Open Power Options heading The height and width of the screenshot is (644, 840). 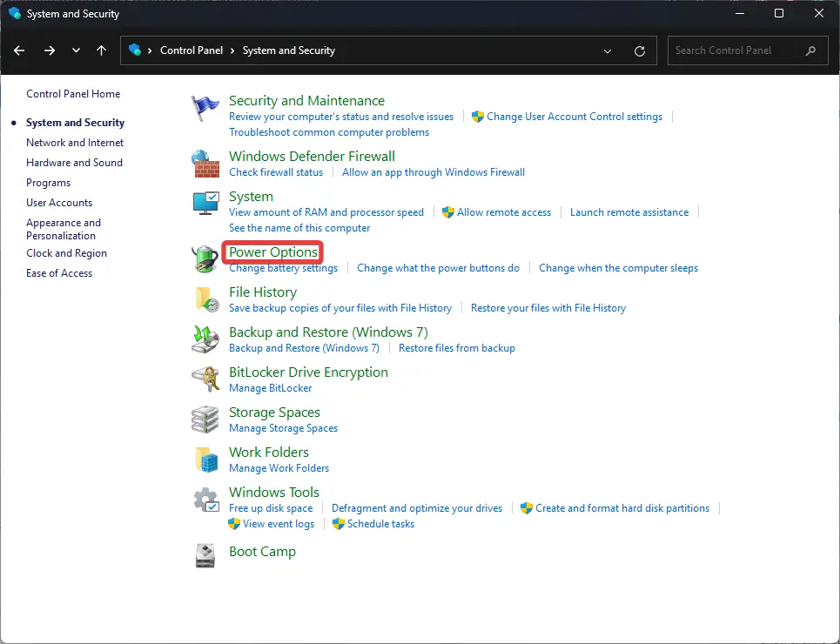click(x=273, y=252)
